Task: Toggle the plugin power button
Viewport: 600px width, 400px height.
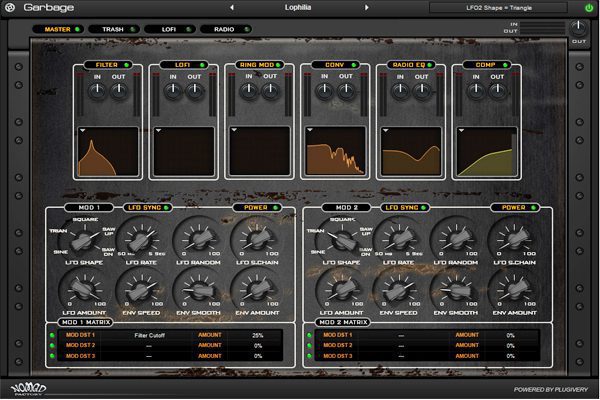Action: pyautogui.click(x=589, y=8)
